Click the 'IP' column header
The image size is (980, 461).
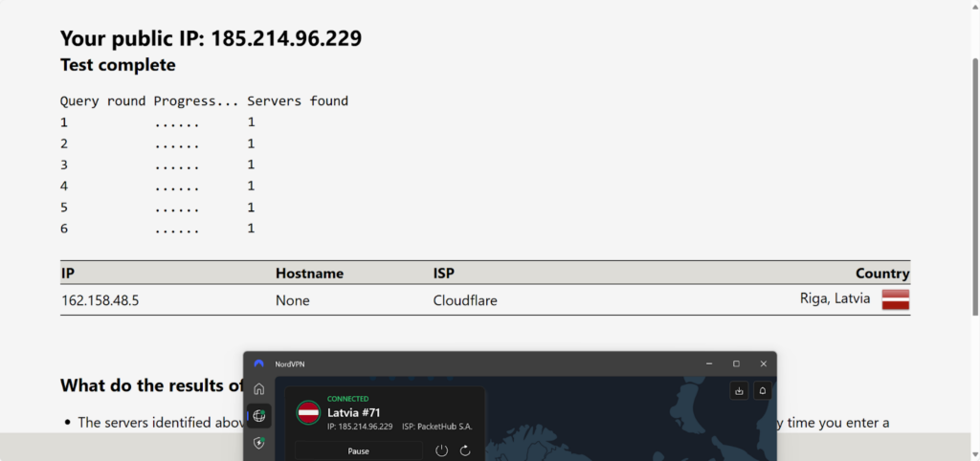tap(68, 273)
